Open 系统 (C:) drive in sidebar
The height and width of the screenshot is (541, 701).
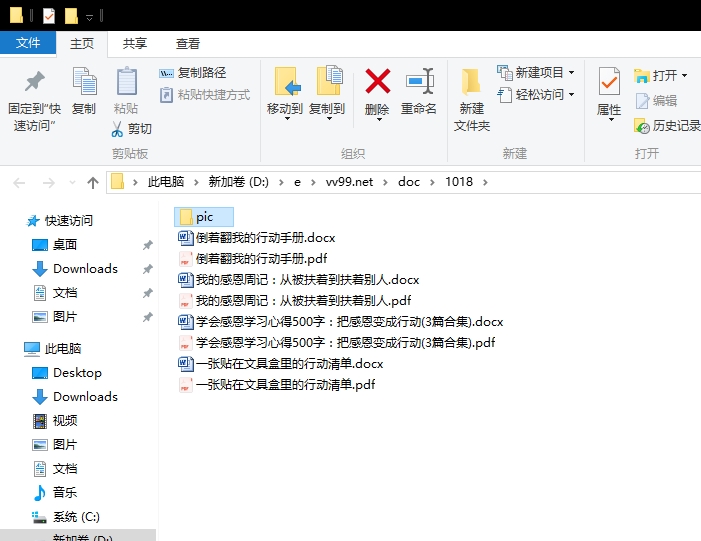pyautogui.click(x=65, y=517)
